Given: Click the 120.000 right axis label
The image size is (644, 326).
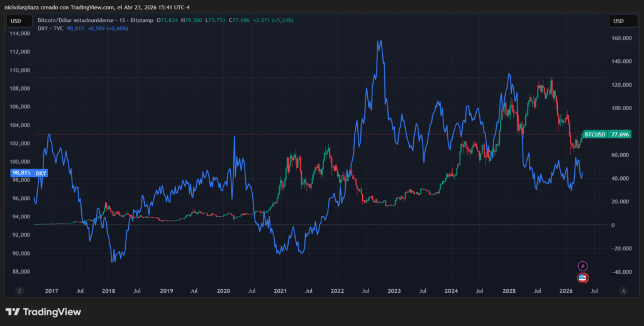Looking at the screenshot, I should [x=622, y=85].
